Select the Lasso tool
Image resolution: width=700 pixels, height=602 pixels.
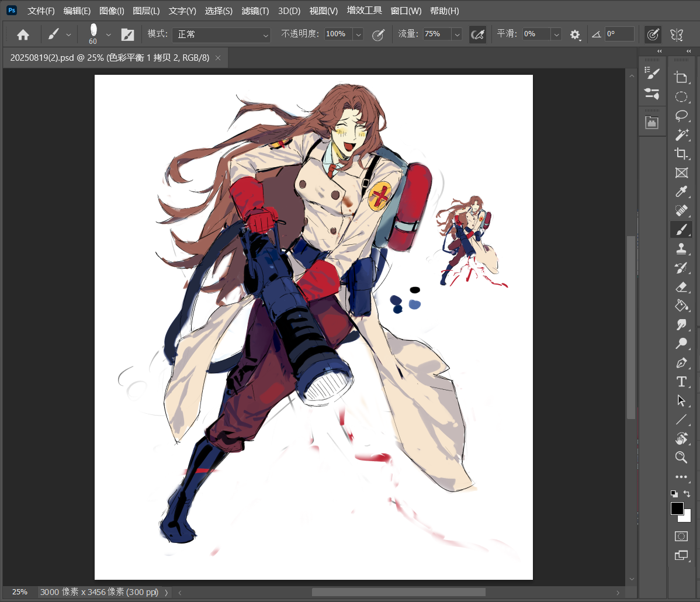click(681, 115)
